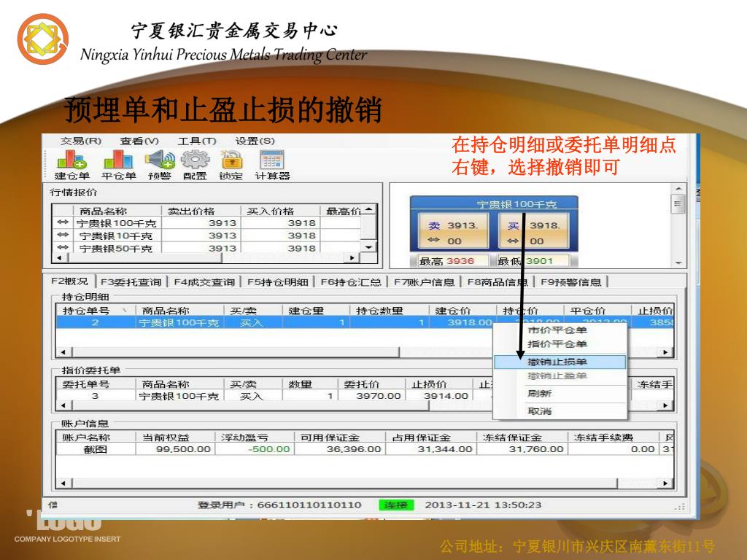Click scroll-up arrow of the quote panel
Screen dimensions: 747x560
[x=678, y=190]
